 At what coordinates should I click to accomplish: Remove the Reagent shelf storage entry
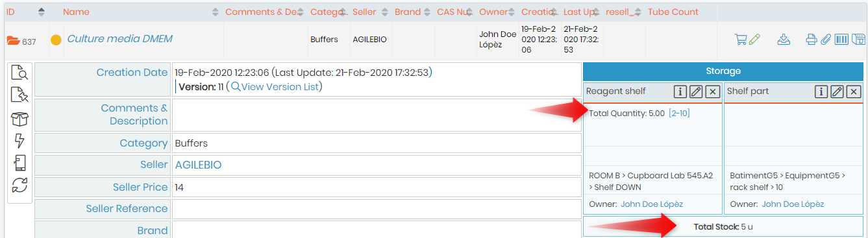coord(712,91)
